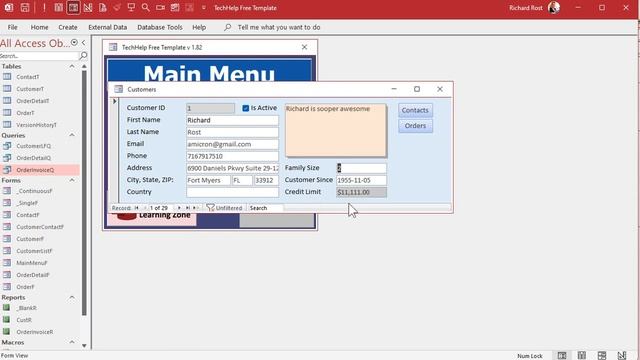Viewport: 640px width, 360px height.
Task: Select the _SingleF form icon
Action: coord(7,202)
